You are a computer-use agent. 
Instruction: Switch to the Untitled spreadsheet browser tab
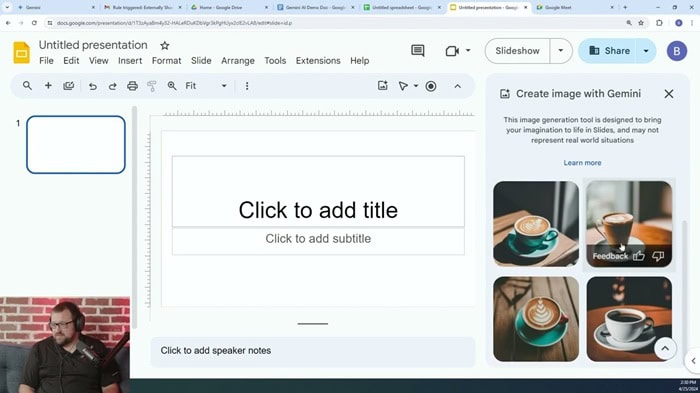coord(402,8)
